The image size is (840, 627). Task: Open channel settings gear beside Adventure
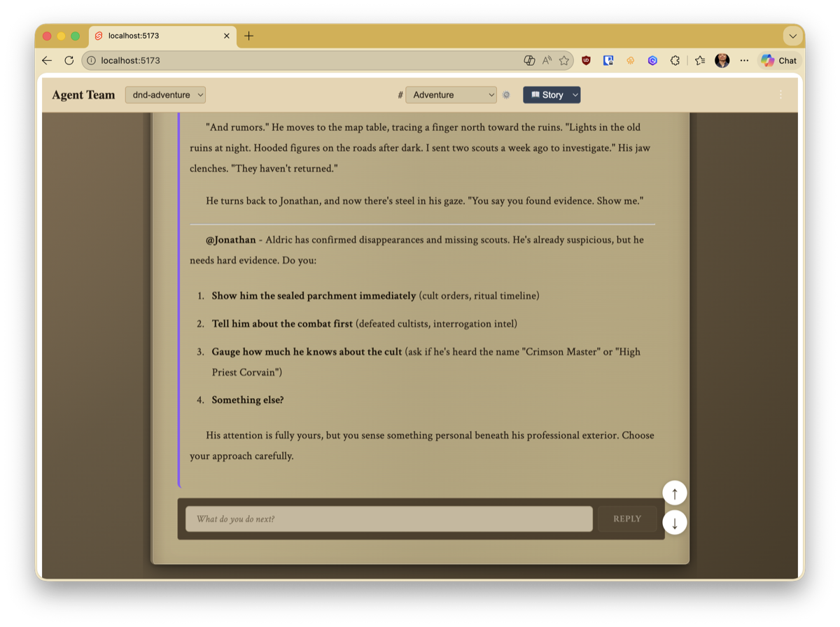[506, 95]
